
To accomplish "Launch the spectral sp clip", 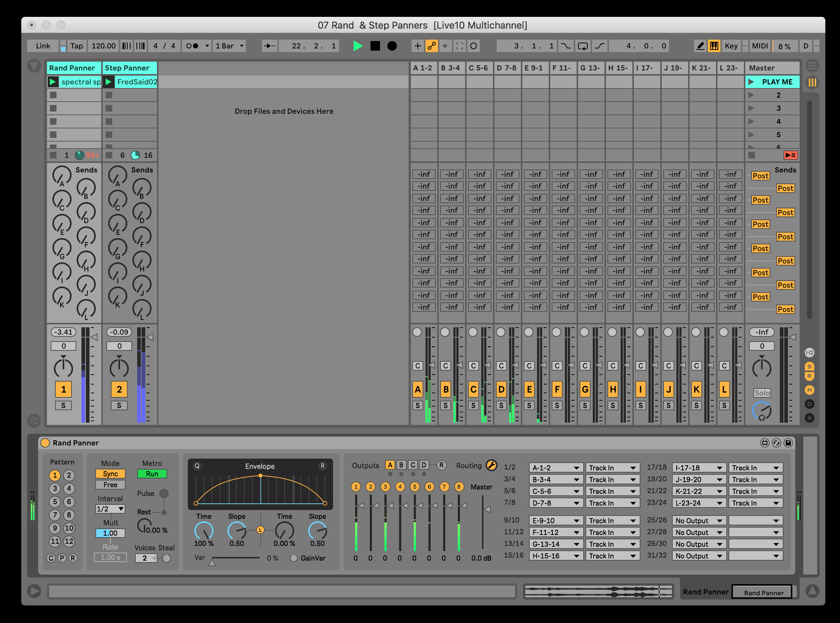I will (53, 82).
